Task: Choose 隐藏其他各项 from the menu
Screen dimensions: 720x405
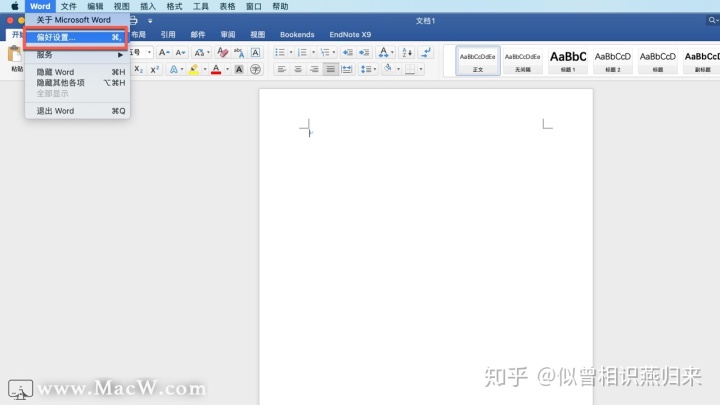Action: (x=77, y=83)
